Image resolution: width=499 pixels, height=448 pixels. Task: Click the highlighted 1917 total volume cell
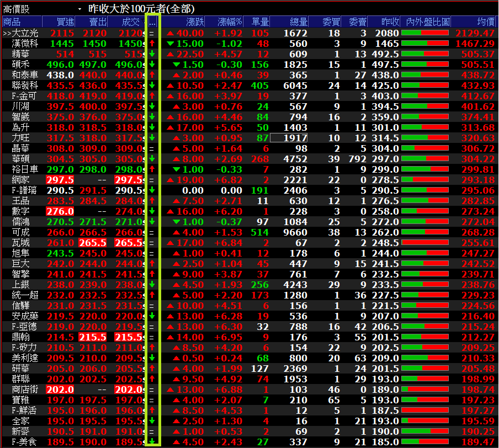[x=289, y=138]
